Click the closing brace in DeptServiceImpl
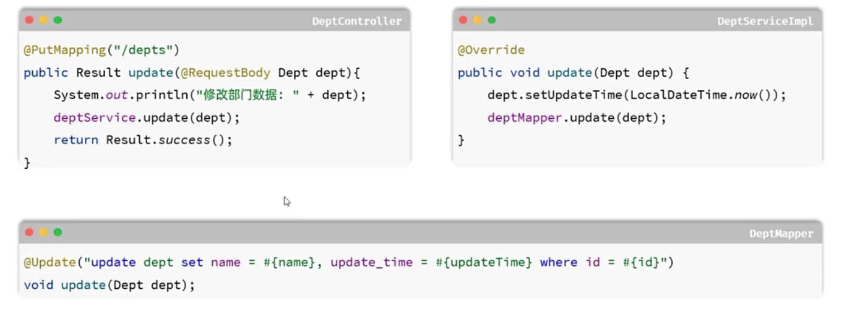Viewport: 868px width, 335px height. (x=461, y=140)
